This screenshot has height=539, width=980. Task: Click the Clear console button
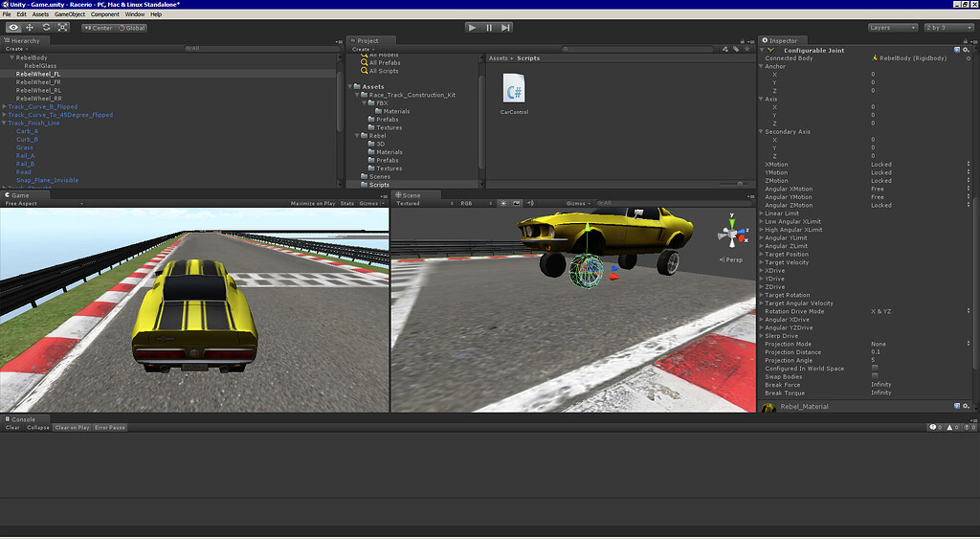coord(12,428)
